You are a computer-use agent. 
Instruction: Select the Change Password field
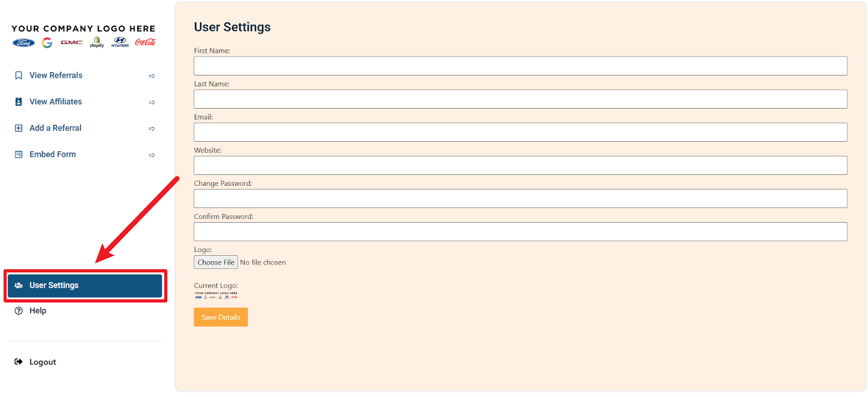point(520,198)
